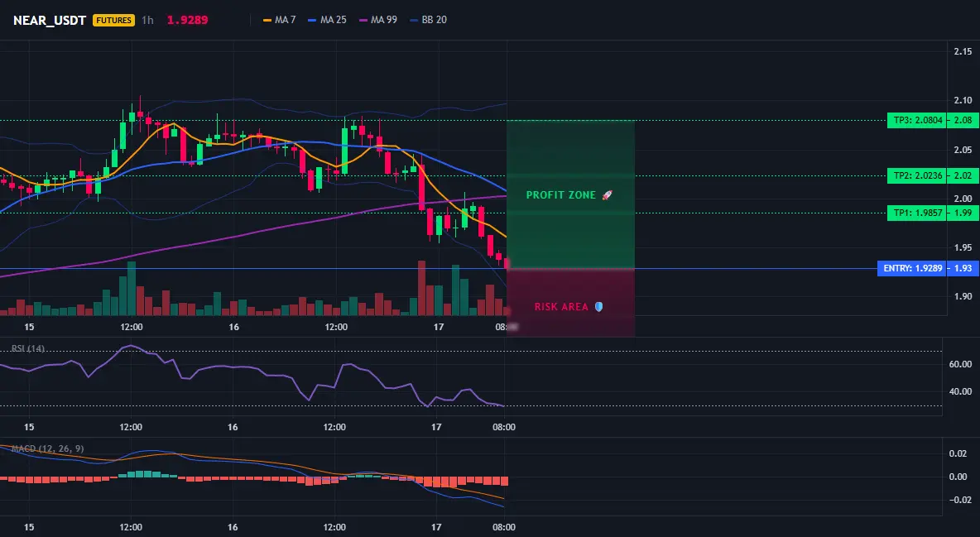Click the TP2: 2.0236 target label
The image size is (980, 537).
[x=917, y=175]
